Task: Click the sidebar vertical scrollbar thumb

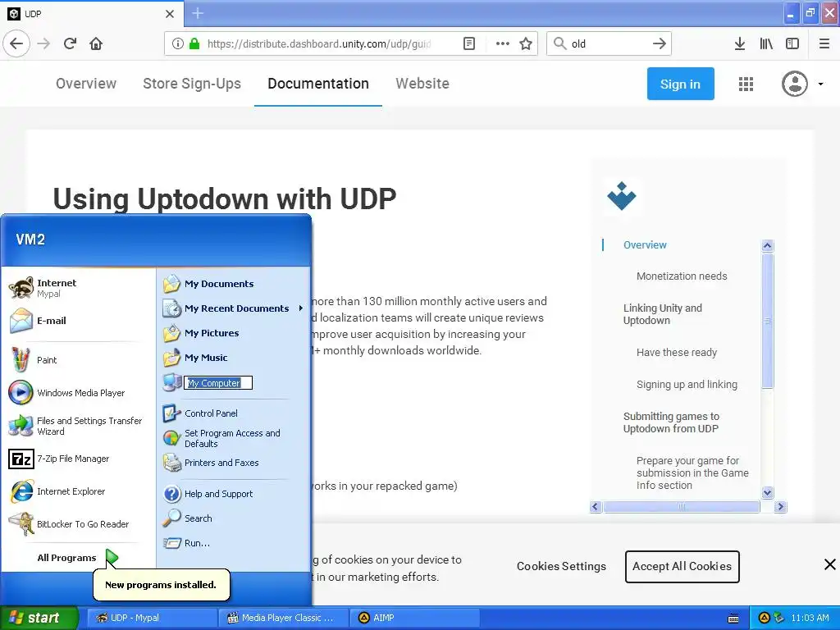Action: [767, 321]
